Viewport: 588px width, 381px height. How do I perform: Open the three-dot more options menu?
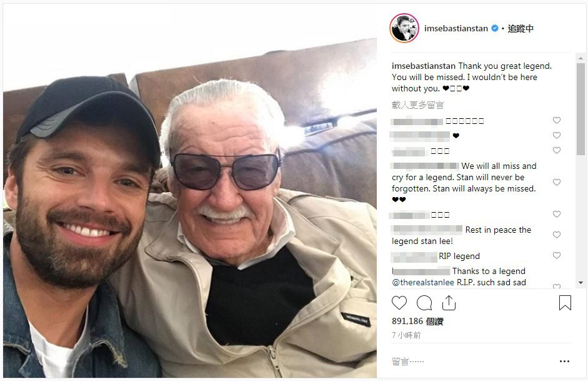564,362
